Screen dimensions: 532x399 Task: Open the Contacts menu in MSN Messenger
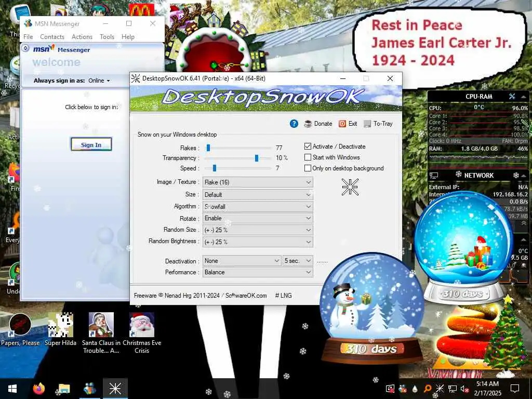pos(52,37)
